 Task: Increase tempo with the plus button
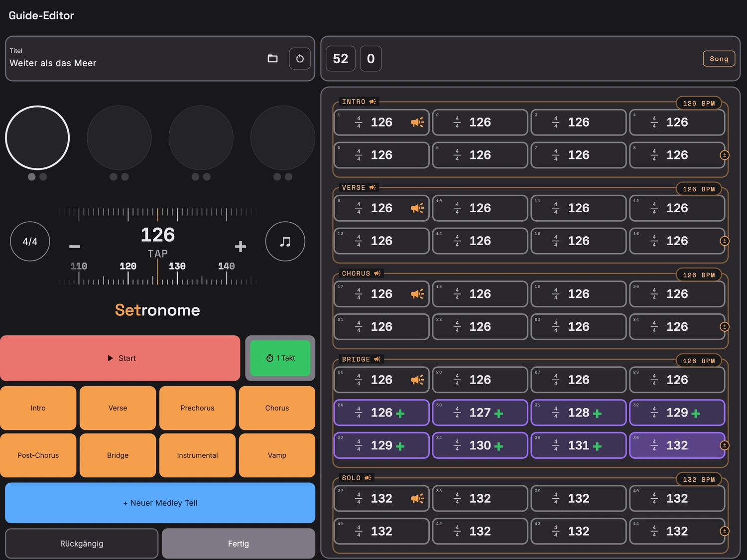pos(241,246)
